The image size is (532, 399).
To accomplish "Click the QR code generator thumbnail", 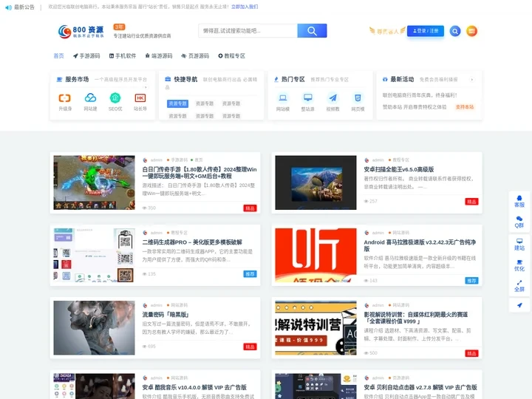I will [x=94, y=255].
